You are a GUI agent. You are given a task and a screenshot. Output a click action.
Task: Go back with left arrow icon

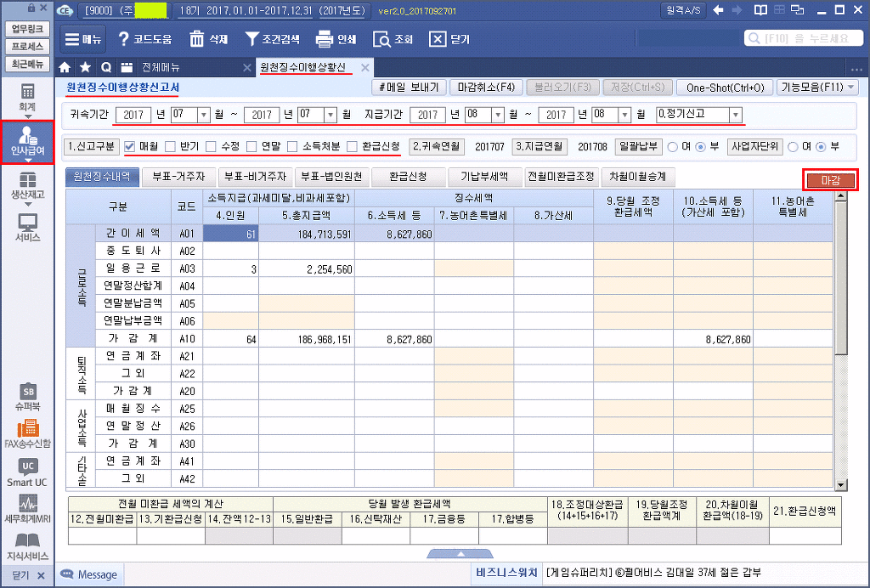[x=718, y=10]
